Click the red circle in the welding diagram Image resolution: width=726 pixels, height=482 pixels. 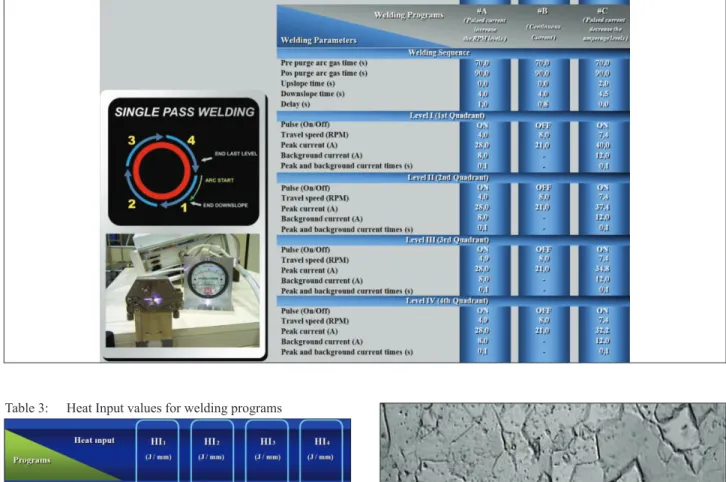pyautogui.click(x=162, y=171)
